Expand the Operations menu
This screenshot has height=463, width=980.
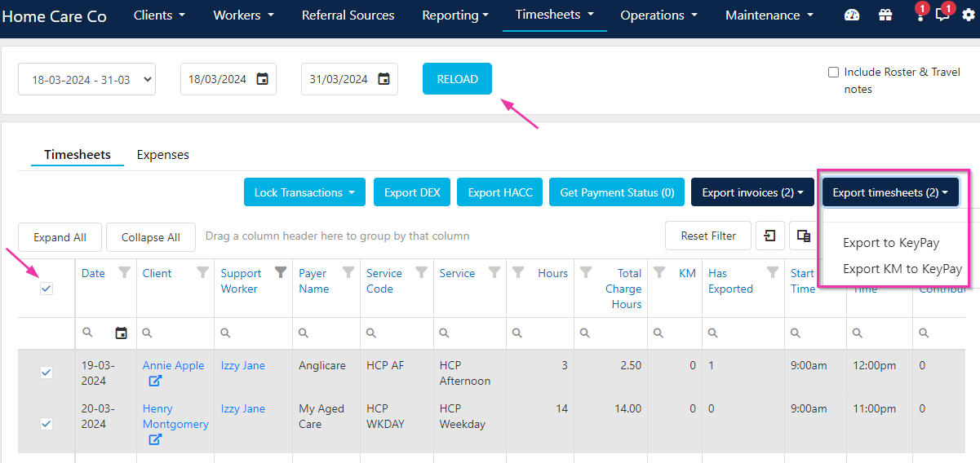click(x=659, y=15)
